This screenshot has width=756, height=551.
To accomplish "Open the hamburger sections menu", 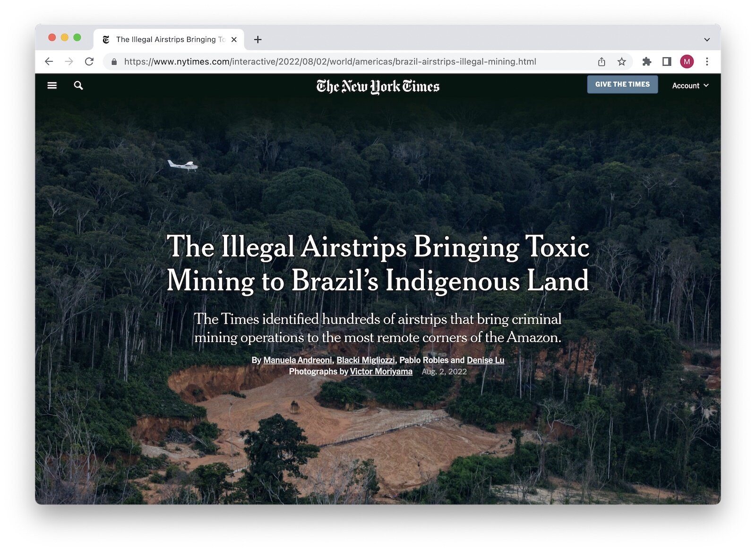I will (52, 86).
